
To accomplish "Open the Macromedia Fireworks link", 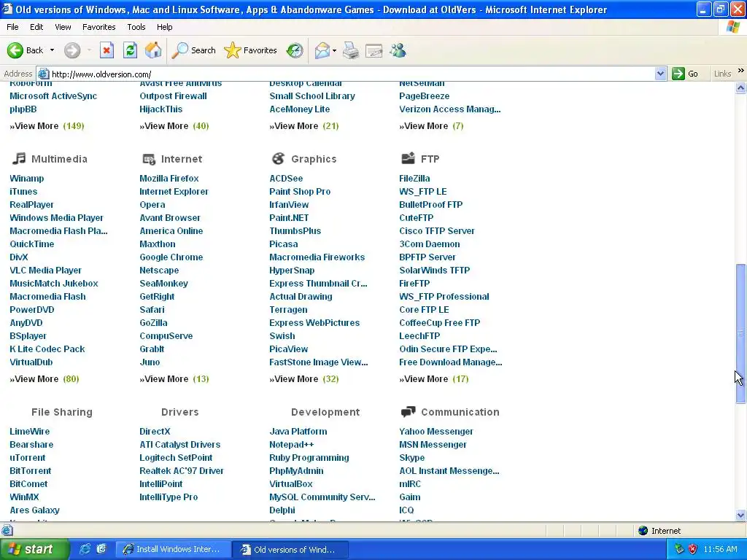I will point(317,257).
